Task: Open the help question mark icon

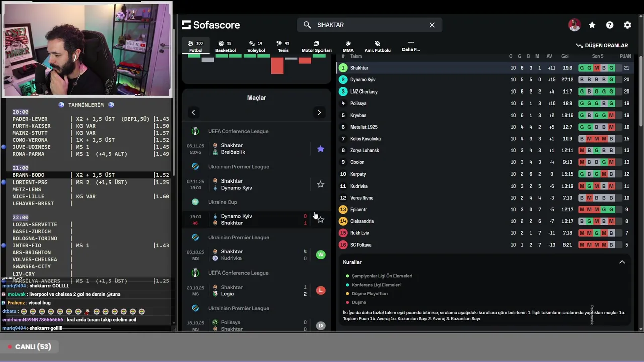Action: click(x=610, y=25)
